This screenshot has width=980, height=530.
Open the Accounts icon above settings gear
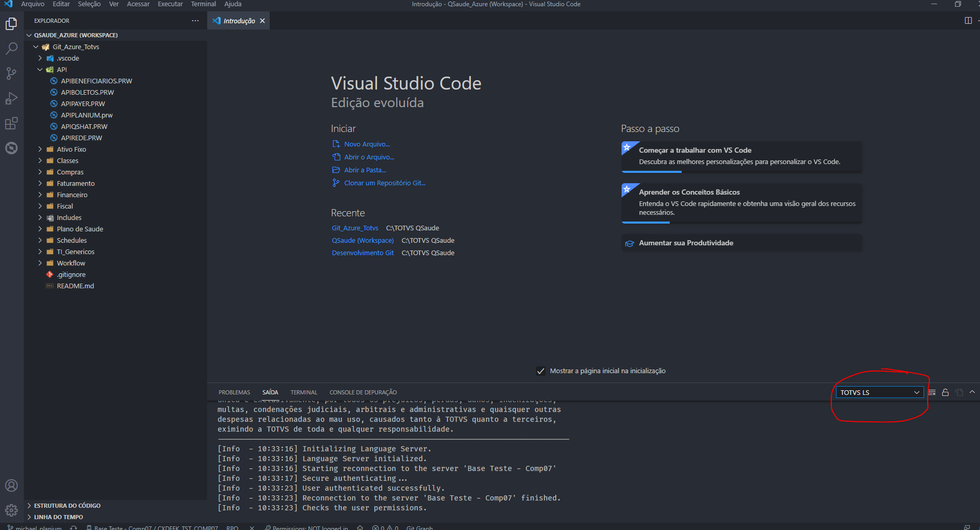(x=11, y=485)
